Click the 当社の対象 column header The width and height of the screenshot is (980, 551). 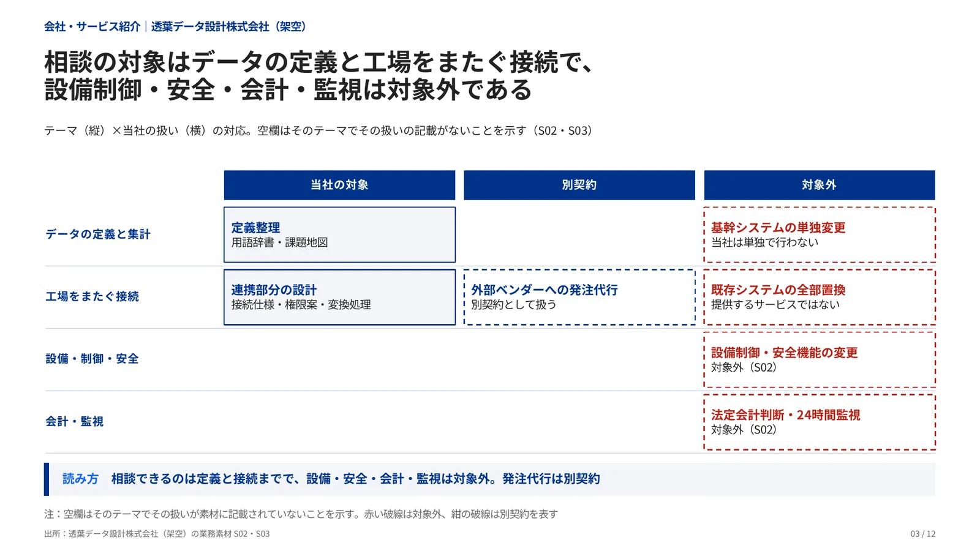[339, 185]
